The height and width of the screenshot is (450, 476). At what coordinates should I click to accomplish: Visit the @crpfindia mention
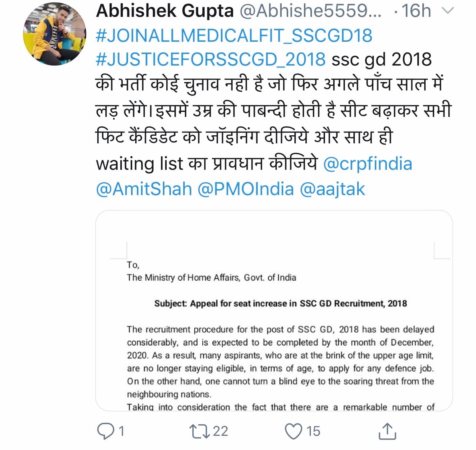(x=368, y=164)
